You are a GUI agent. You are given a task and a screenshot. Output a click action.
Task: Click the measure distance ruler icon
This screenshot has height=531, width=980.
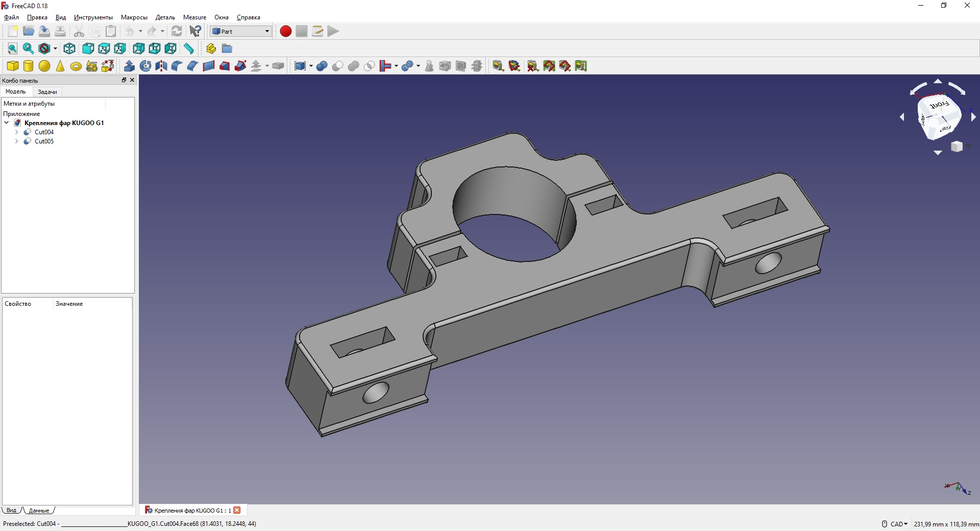189,49
